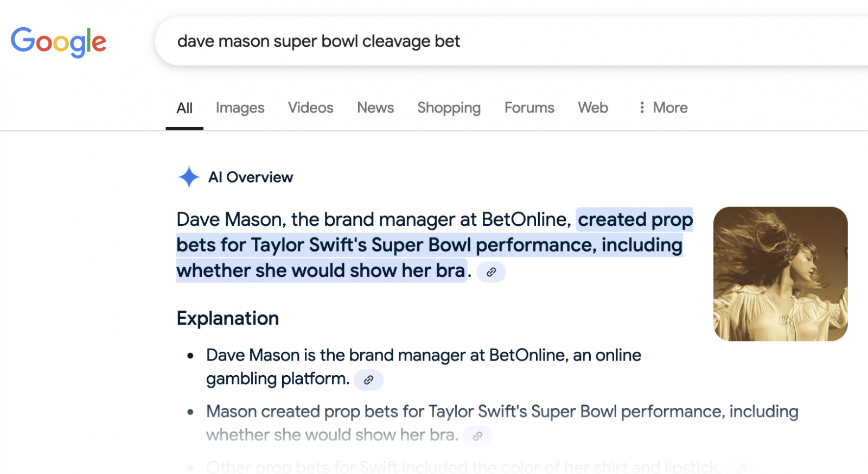The width and height of the screenshot is (868, 474).
Task: Click the 'AI Overview' heading text
Action: pos(251,178)
